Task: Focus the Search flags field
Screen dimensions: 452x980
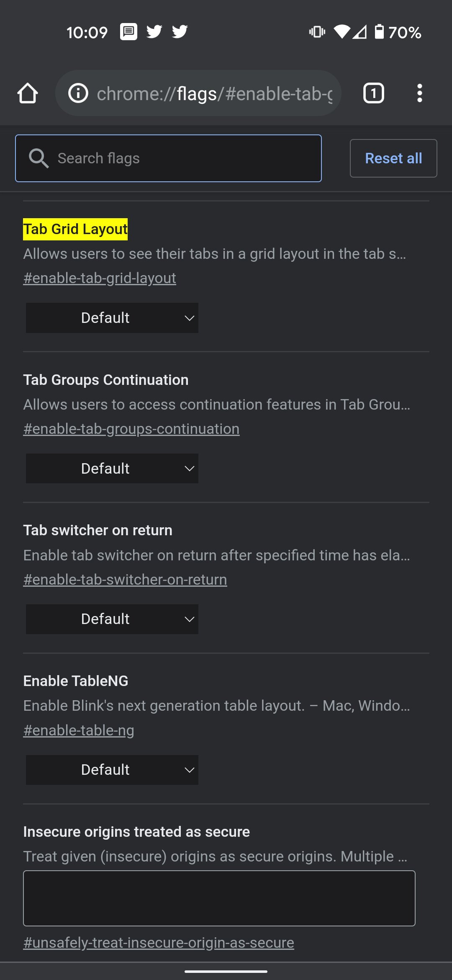Action: point(168,158)
